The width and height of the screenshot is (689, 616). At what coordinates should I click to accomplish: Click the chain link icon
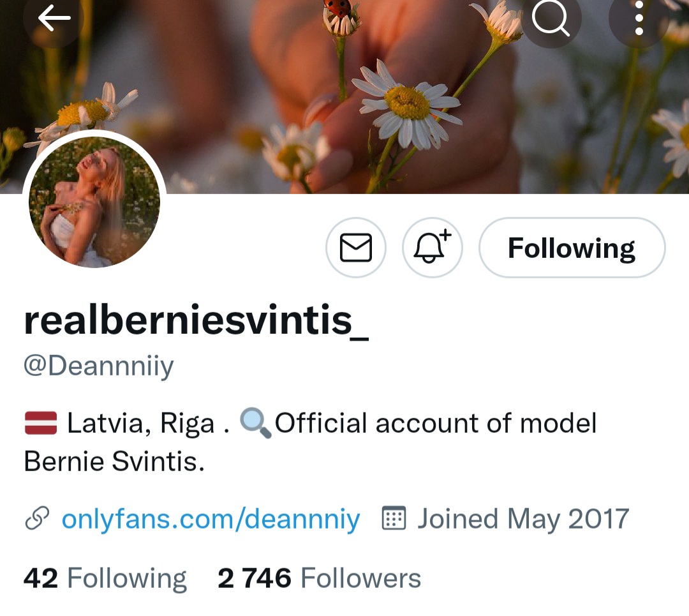tap(37, 519)
